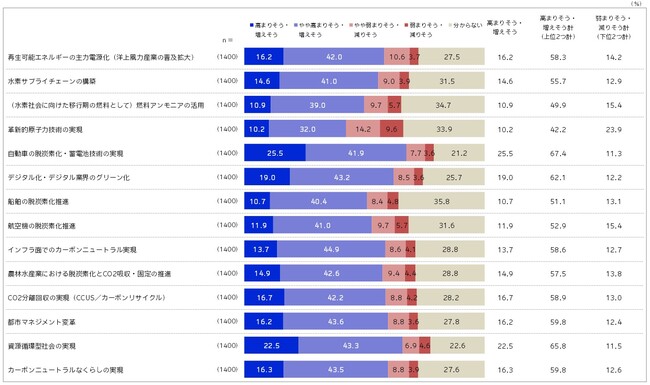Click the 9.6 red bar segment
This screenshot has height=385, width=650.
click(x=392, y=129)
